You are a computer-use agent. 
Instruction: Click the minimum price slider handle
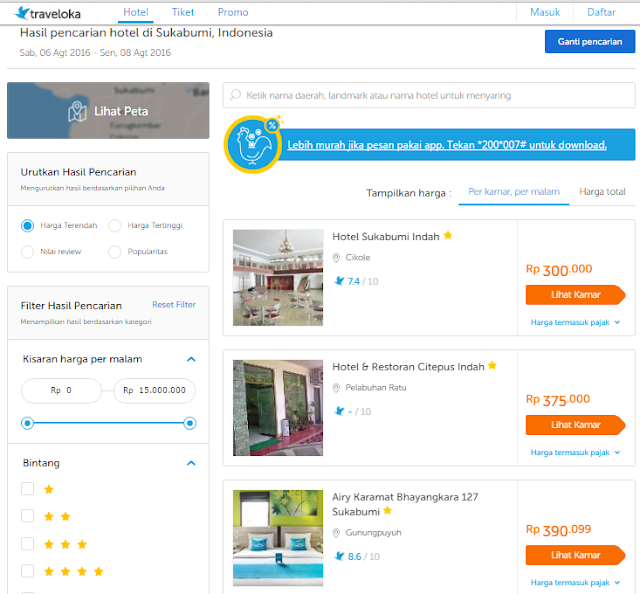pos(27,423)
